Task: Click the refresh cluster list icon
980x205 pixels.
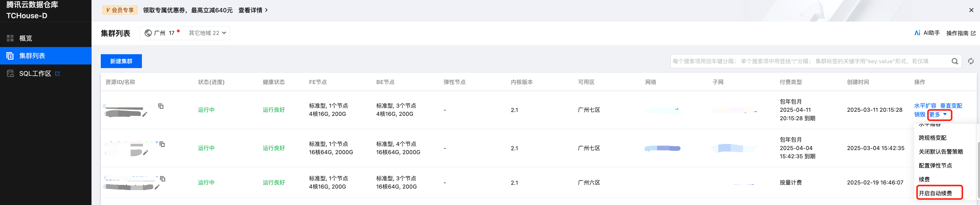Action: pyautogui.click(x=970, y=61)
